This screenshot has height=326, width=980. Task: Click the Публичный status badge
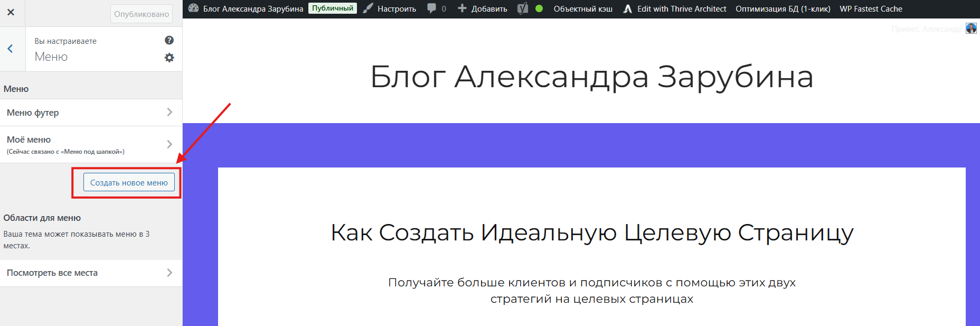click(x=332, y=8)
